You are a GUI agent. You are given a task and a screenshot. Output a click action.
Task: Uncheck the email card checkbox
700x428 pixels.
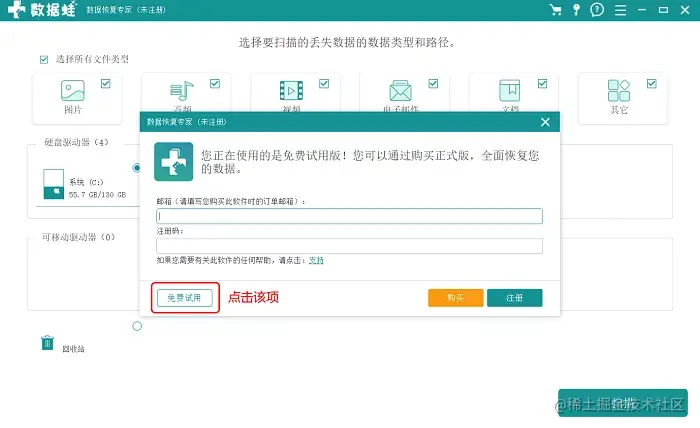[x=433, y=83]
